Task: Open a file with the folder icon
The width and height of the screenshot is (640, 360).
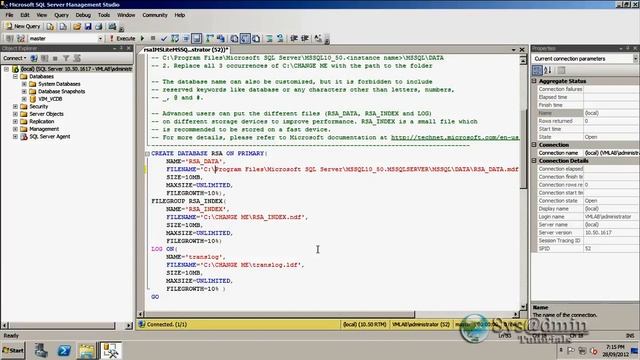Action: [x=77, y=27]
